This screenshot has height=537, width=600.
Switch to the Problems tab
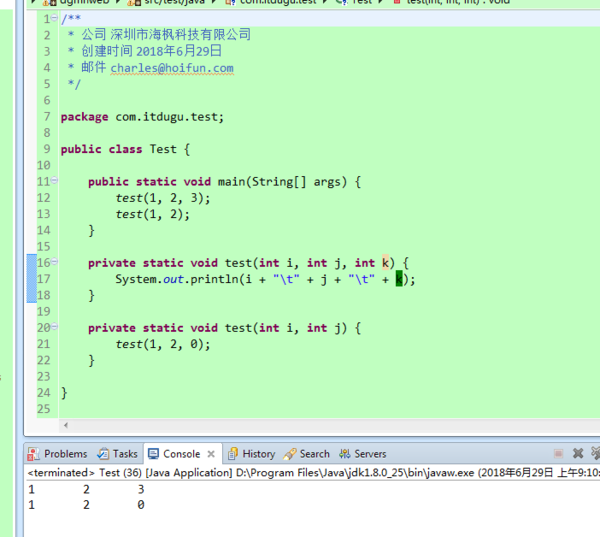[x=57, y=454]
